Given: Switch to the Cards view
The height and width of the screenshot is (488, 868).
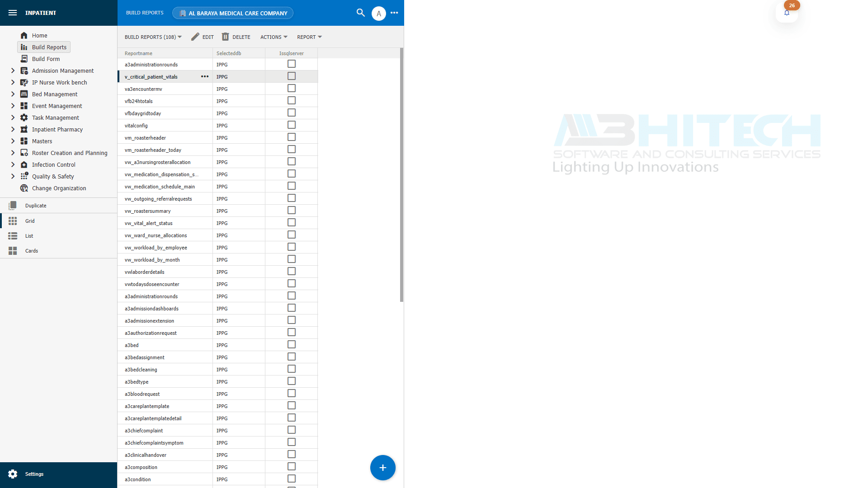Looking at the screenshot, I should (x=13, y=251).
